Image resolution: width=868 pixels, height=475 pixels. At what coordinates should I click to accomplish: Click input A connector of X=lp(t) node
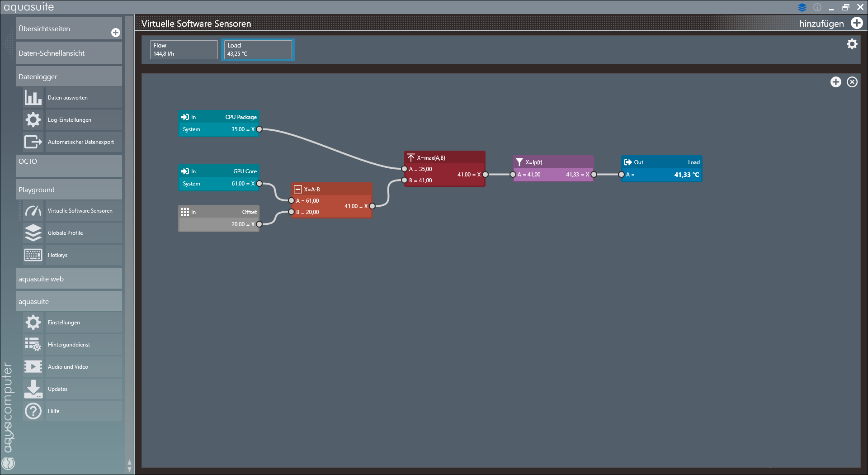[x=513, y=175]
